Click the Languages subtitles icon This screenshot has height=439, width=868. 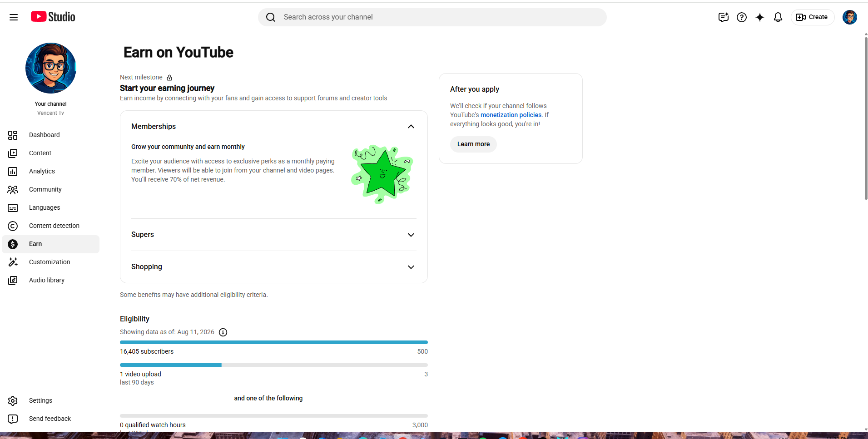pyautogui.click(x=13, y=208)
